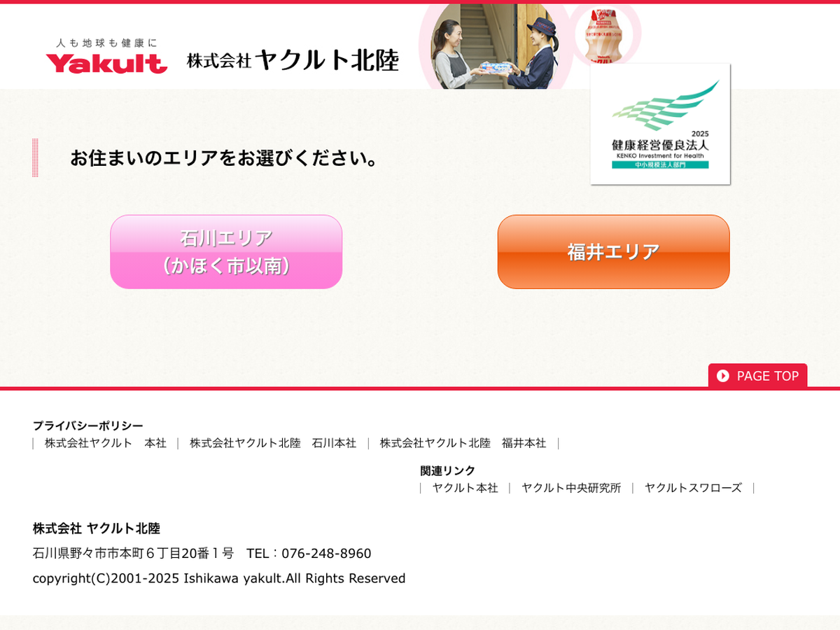Visit 株式会社ヤクルト北陸 福井本社 link
Screen dimensions: 840x630
pyautogui.click(x=463, y=443)
